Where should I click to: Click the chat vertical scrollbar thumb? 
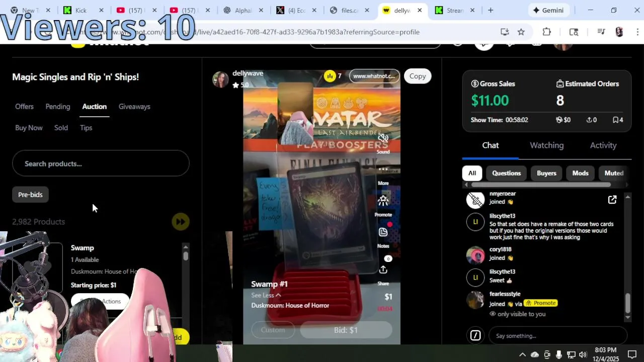tap(627, 303)
